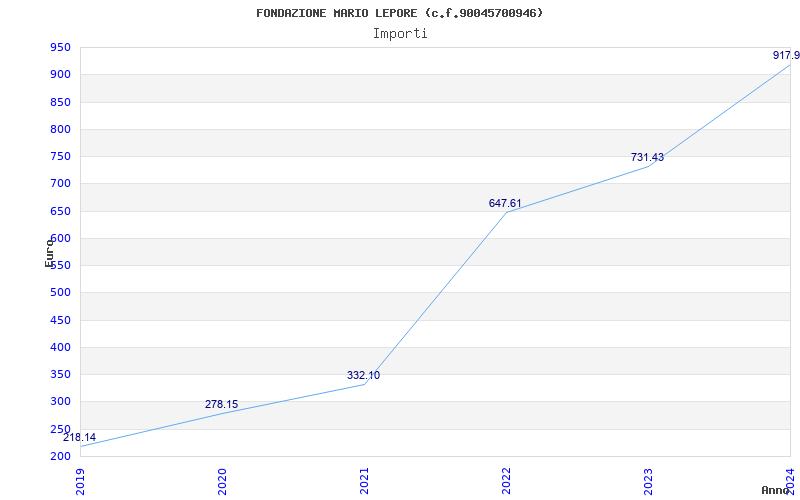Click the 900 y-axis value
800x500 pixels.
[60, 75]
